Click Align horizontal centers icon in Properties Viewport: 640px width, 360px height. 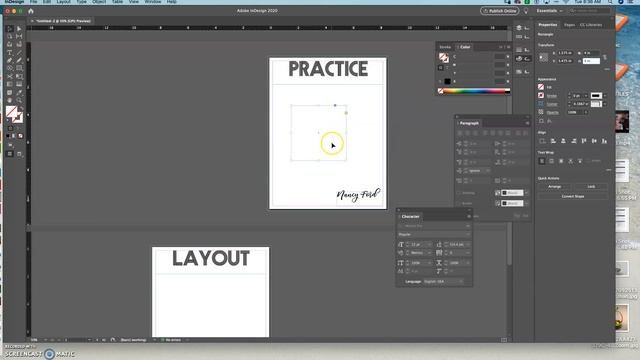coord(563,141)
